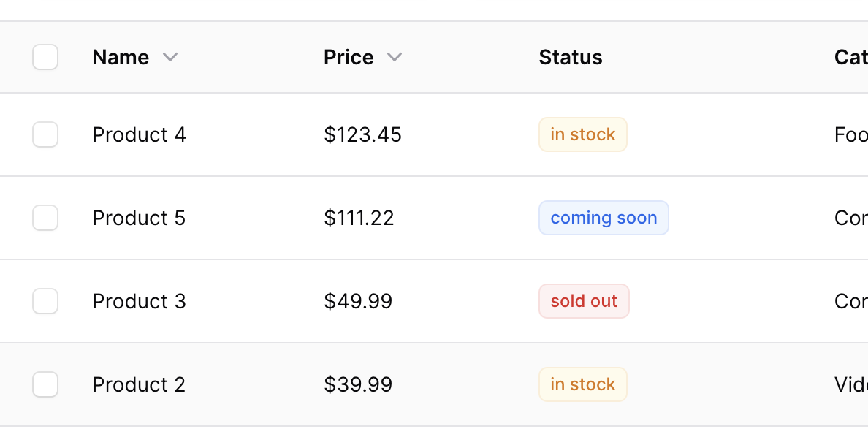Select the Product 3 row checkbox
Screen dimensions: 868x437
pyautogui.click(x=45, y=301)
